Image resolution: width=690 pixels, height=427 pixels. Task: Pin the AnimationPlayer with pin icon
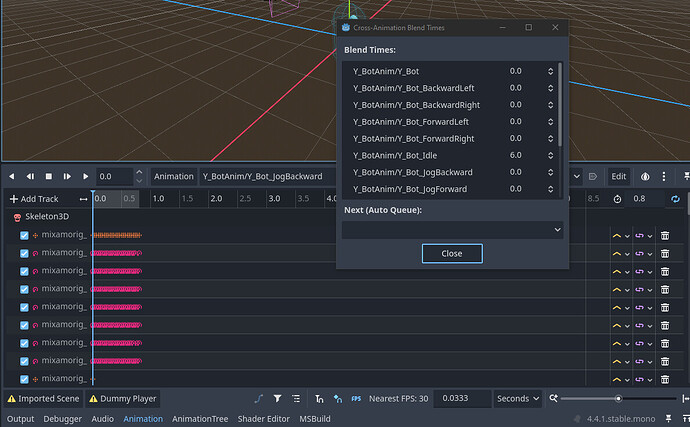pos(686,177)
